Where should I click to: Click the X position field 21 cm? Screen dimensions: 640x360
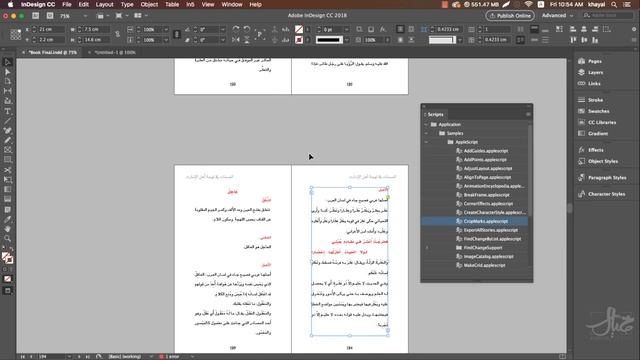pos(51,29)
